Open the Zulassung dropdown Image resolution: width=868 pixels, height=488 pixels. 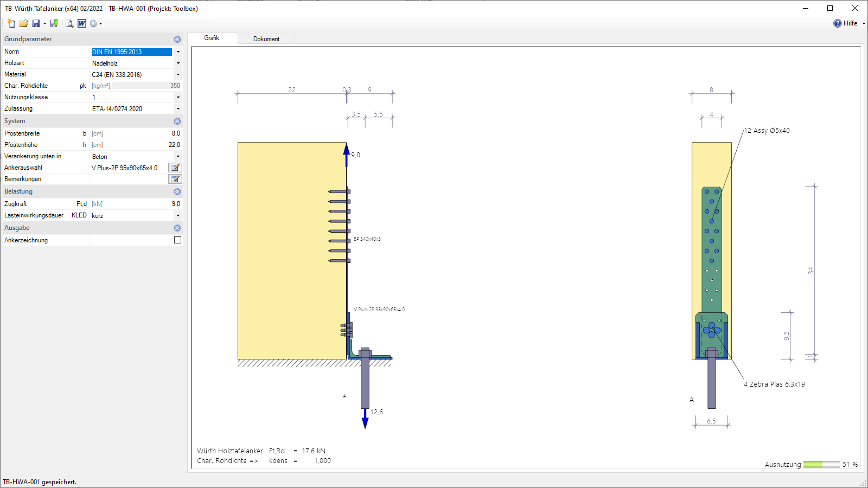pyautogui.click(x=178, y=109)
